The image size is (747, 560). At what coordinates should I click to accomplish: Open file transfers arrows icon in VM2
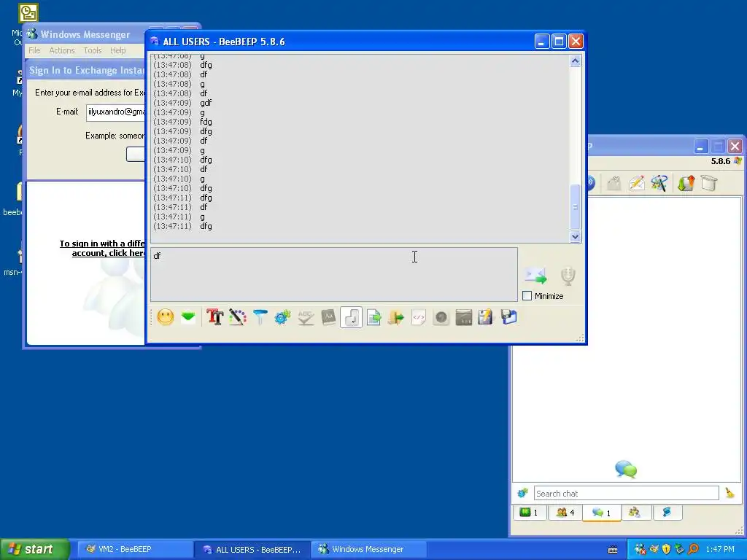(x=686, y=183)
